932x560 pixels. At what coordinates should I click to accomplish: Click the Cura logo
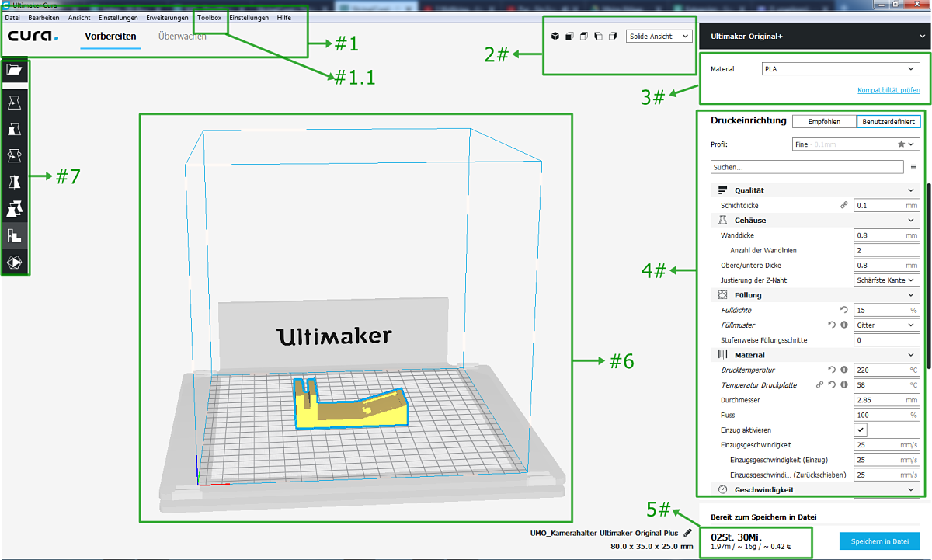33,36
